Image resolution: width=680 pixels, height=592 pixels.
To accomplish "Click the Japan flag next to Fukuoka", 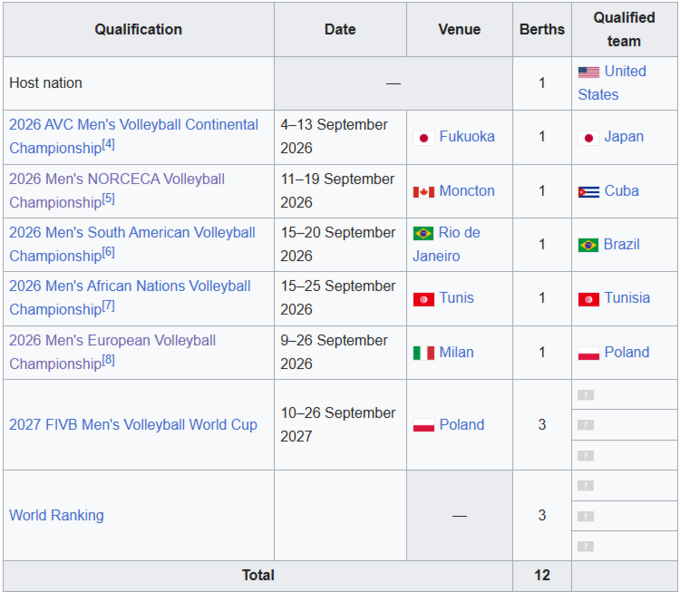I will (424, 138).
